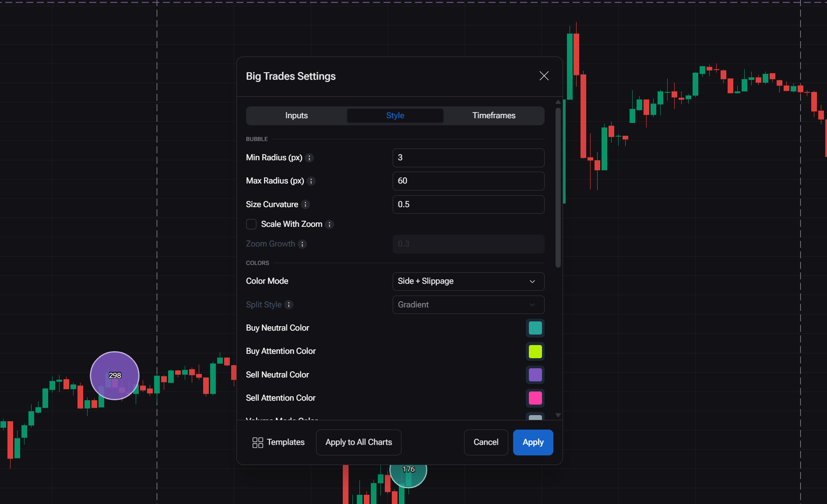Open the Templates menu
The width and height of the screenshot is (827, 504).
click(x=278, y=442)
